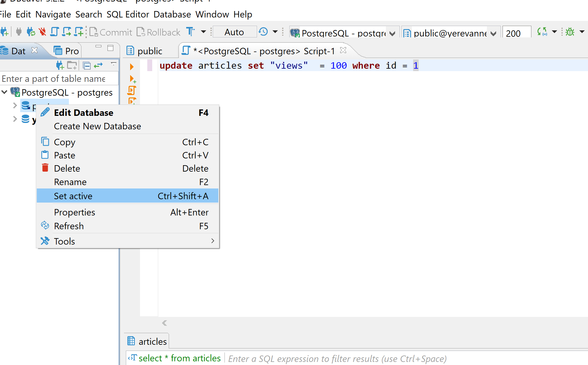Click the link editor with navigator icon
588x365 pixels.
click(99, 65)
